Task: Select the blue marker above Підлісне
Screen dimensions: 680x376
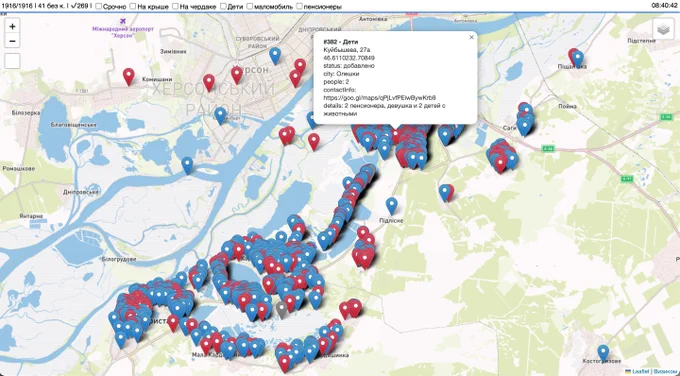Action: pyautogui.click(x=391, y=206)
